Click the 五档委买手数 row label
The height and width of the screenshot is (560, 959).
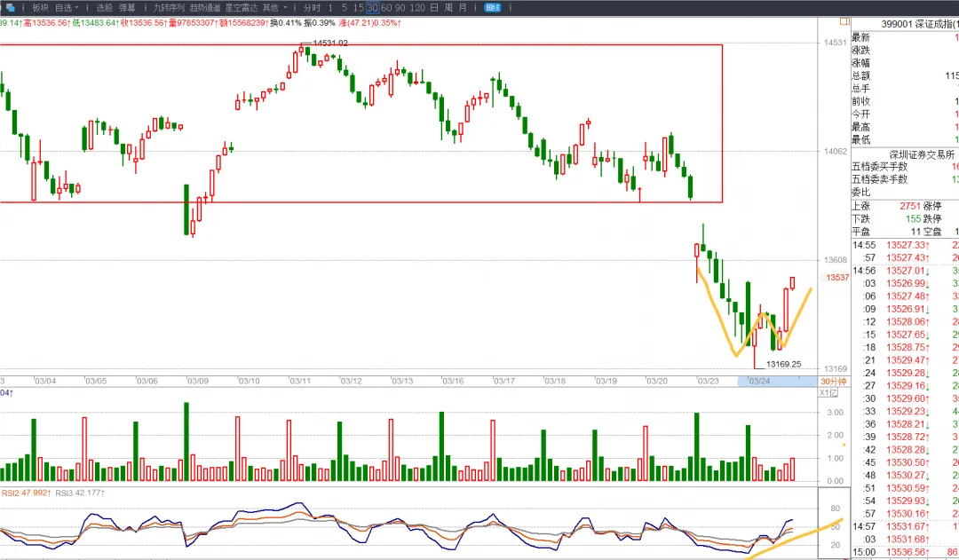tap(879, 166)
